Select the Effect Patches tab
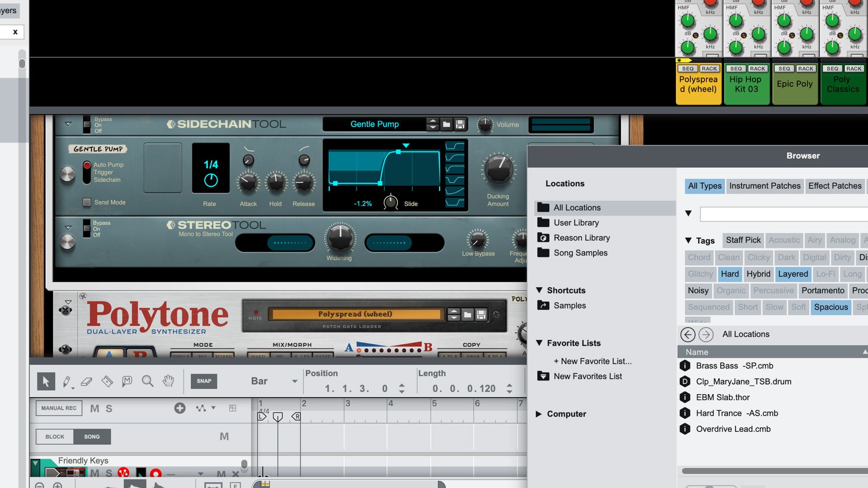This screenshot has width=868, height=488. (x=835, y=186)
